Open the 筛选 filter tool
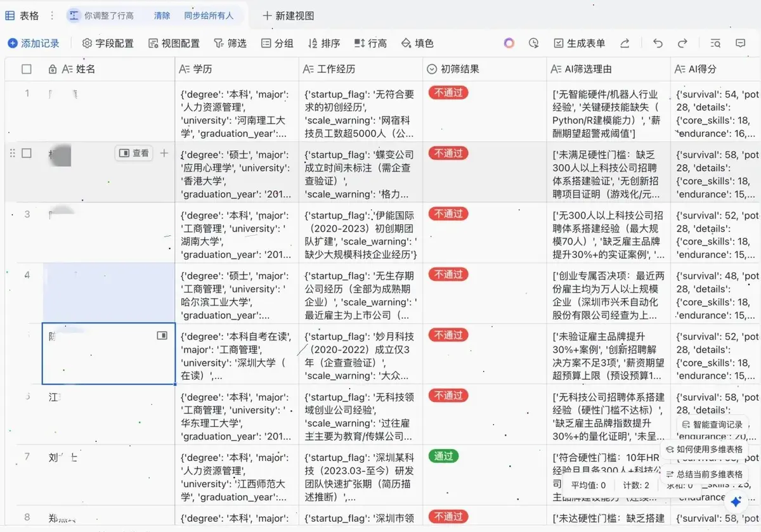Viewport: 761px width, 532px height. [230, 43]
